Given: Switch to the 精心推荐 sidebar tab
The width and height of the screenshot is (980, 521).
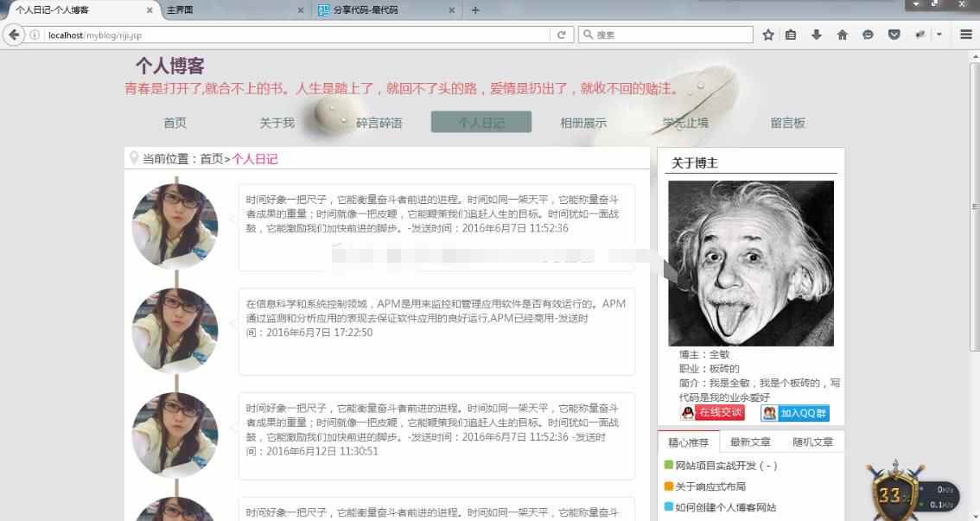Looking at the screenshot, I should click(689, 442).
